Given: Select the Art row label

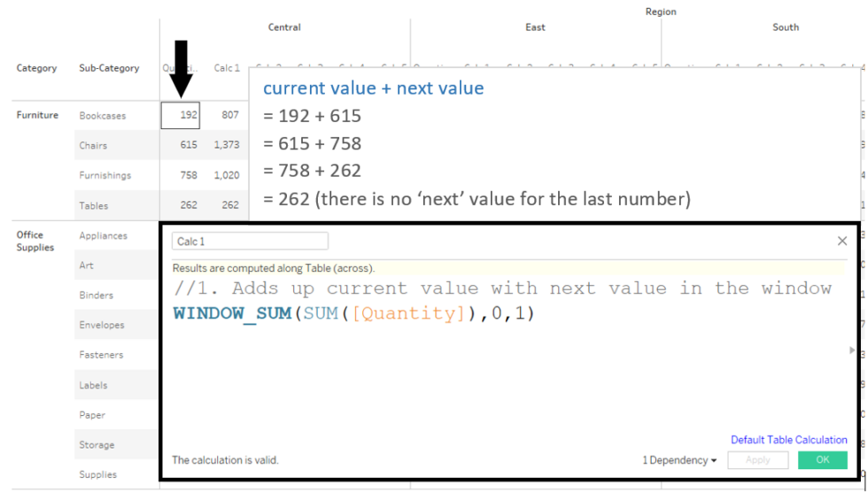Looking at the screenshot, I should click(87, 265).
